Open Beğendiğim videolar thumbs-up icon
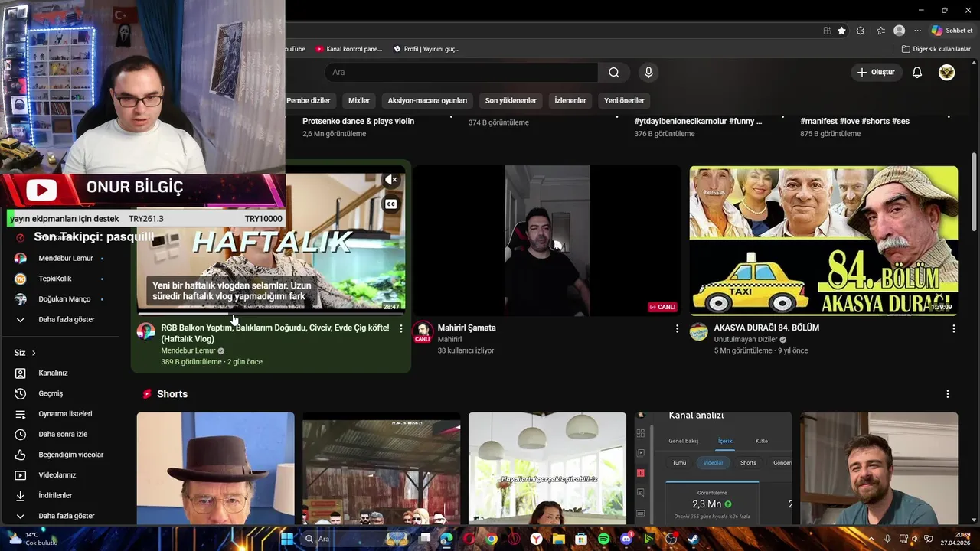Screen dimensions: 980x551 pyautogui.click(x=21, y=455)
